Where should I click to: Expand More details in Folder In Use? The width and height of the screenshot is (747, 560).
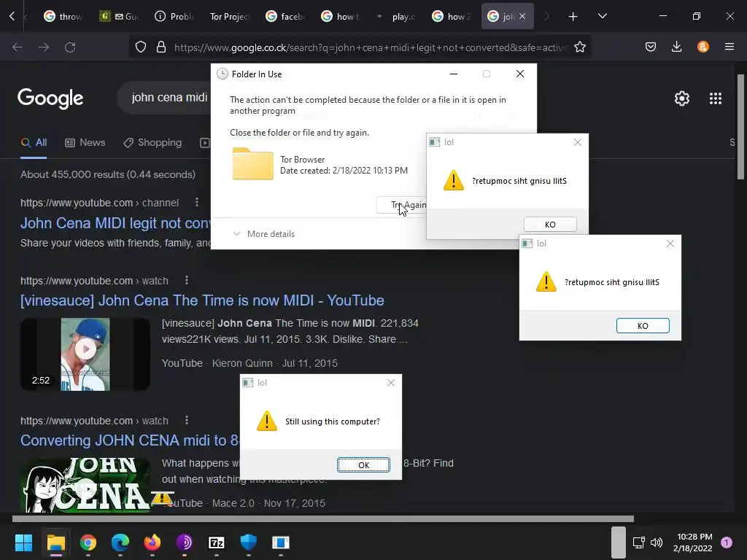click(x=263, y=234)
